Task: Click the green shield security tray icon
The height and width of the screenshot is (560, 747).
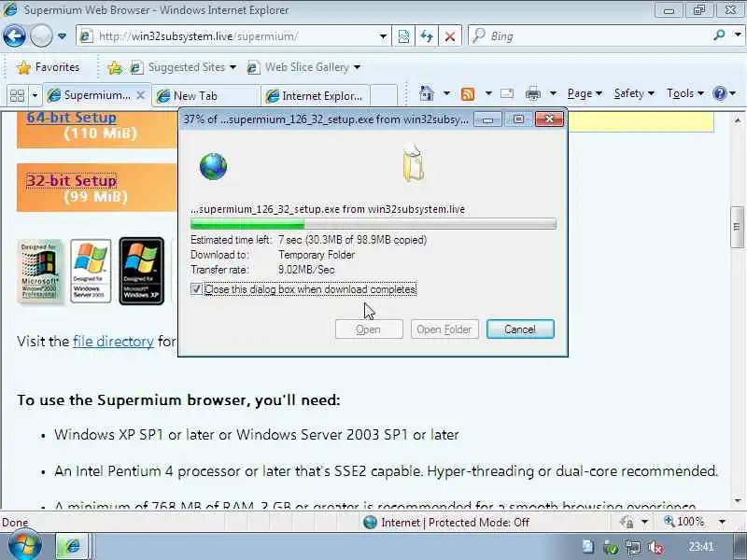Action: [x=611, y=548]
